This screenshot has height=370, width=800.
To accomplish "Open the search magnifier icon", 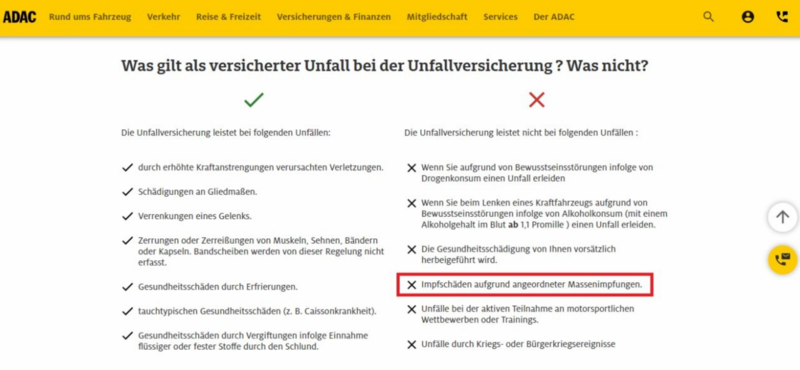I will pyautogui.click(x=708, y=17).
